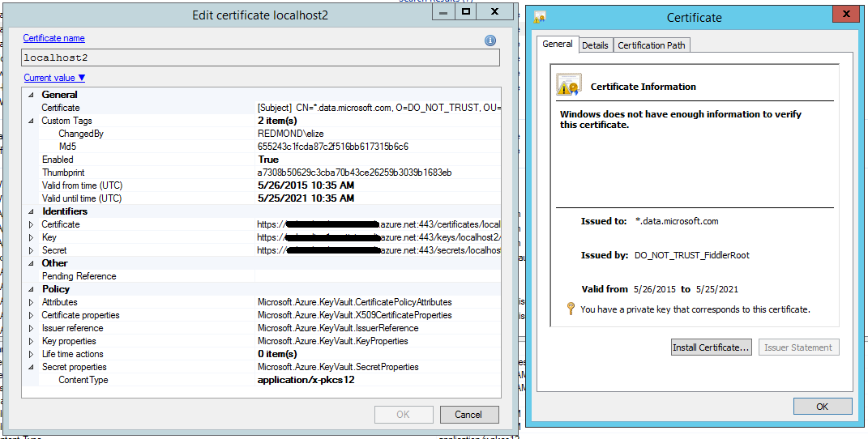
Task: Select Microsoft.Azure.KeyVault.KeyProperties value
Action: coord(333,341)
